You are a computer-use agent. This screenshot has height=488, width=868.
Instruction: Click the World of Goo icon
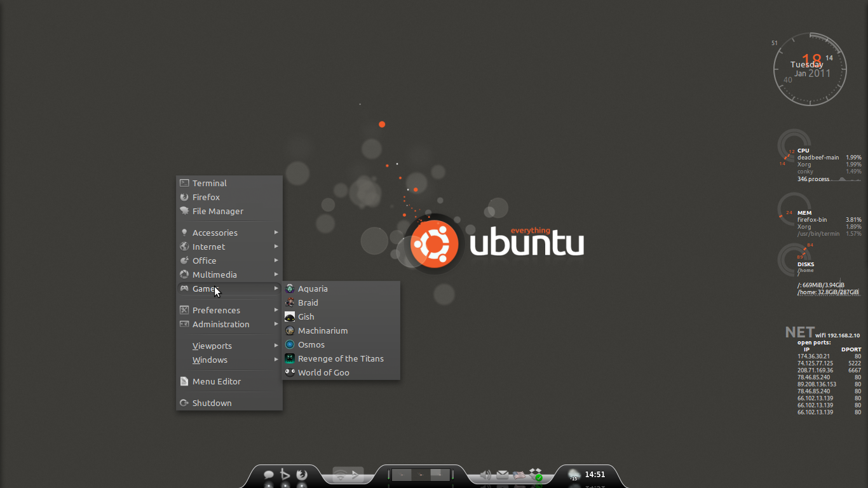(290, 372)
